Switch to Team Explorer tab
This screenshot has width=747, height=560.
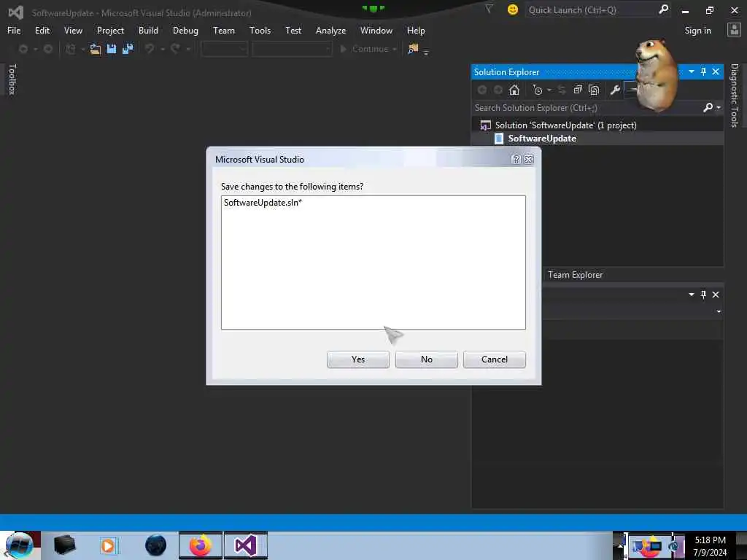[x=575, y=275]
